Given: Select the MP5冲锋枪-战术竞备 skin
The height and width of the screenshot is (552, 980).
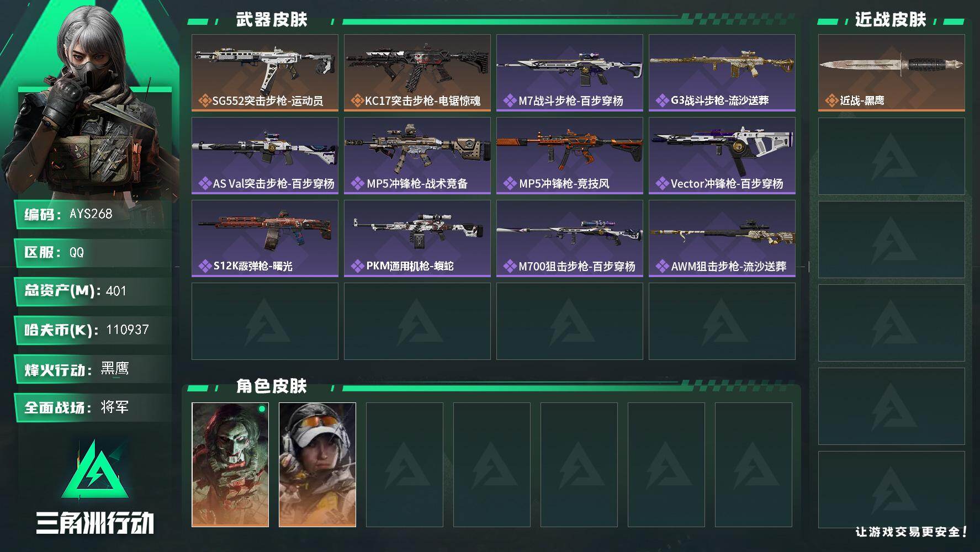Looking at the screenshot, I should 417,156.
